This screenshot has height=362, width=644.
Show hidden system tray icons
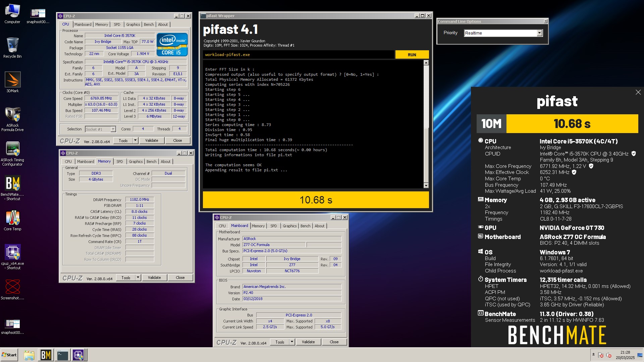coord(593,355)
